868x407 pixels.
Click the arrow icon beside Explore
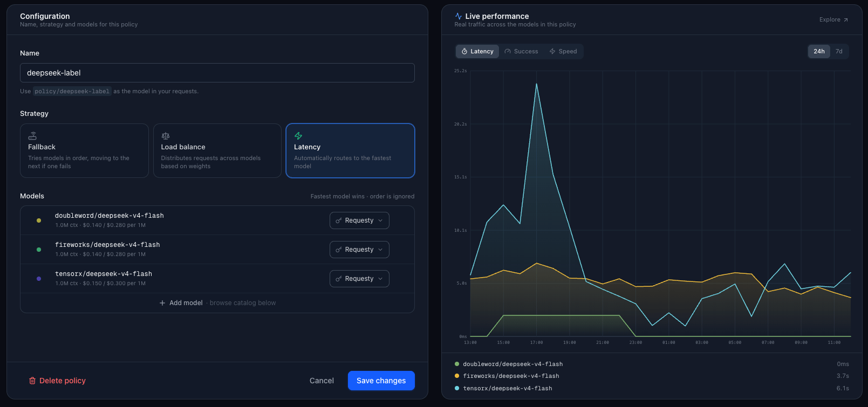846,20
